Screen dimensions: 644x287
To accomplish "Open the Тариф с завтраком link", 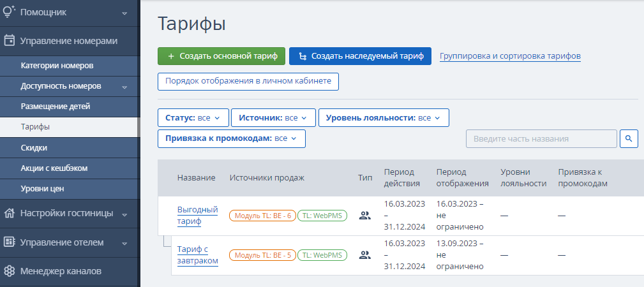I will tap(198, 255).
